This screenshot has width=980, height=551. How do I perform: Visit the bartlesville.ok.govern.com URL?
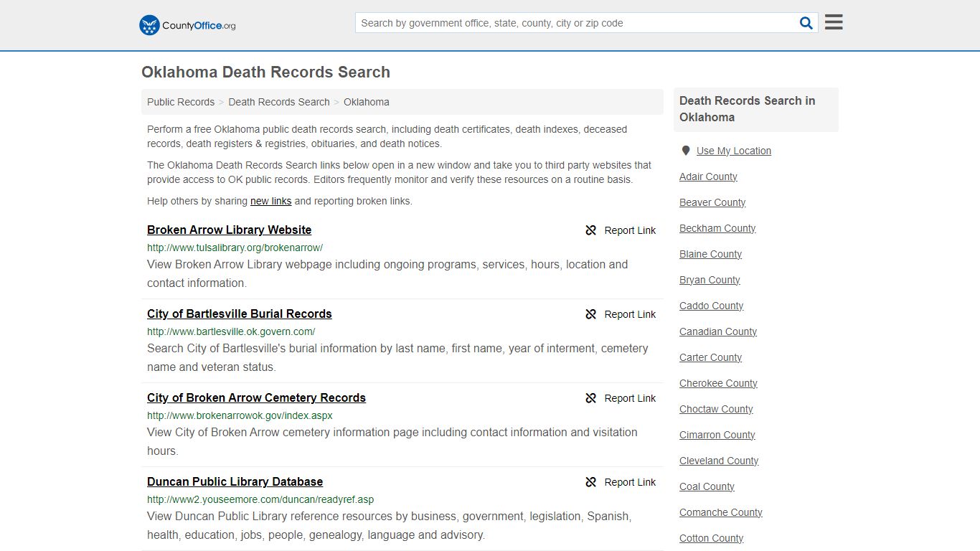(x=231, y=331)
